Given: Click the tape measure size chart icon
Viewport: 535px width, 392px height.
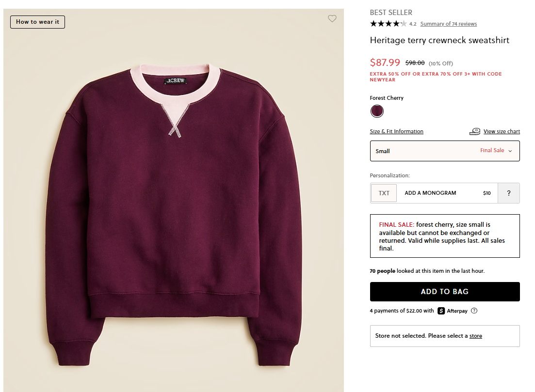Looking at the screenshot, I should [475, 131].
